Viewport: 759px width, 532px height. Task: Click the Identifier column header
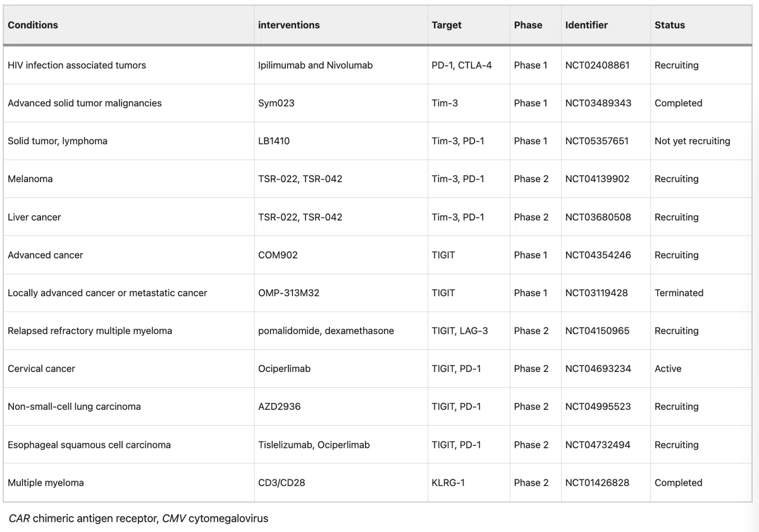(586, 25)
